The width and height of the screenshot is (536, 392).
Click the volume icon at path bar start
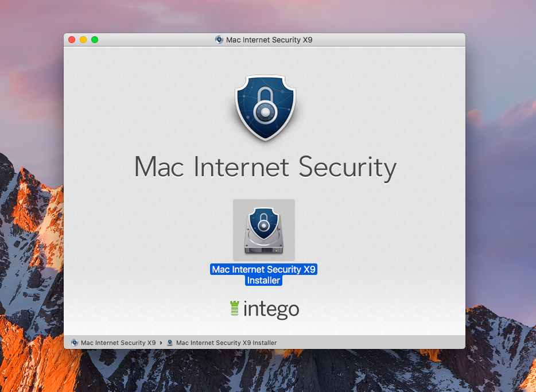(x=74, y=343)
